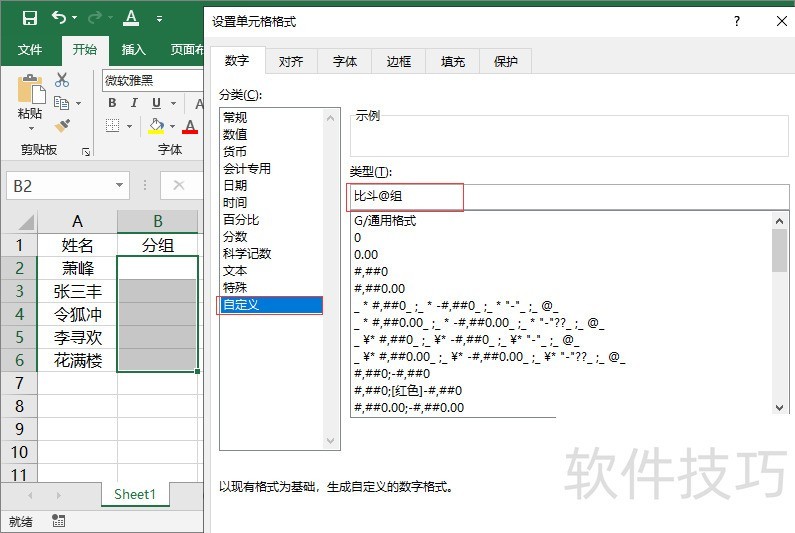Click the Copy icon in clipboard group
Viewport: 795px width, 533px height.
(62, 103)
